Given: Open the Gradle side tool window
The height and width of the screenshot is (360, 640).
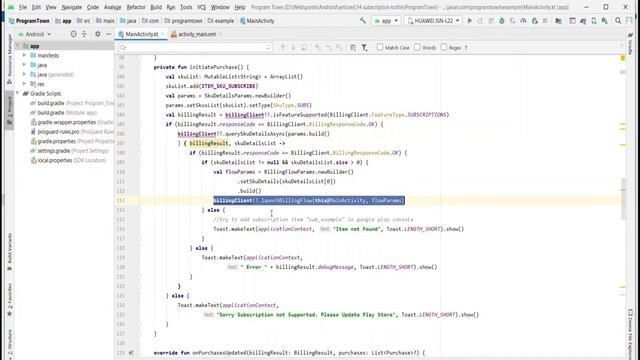Looking at the screenshot, I should 630,44.
